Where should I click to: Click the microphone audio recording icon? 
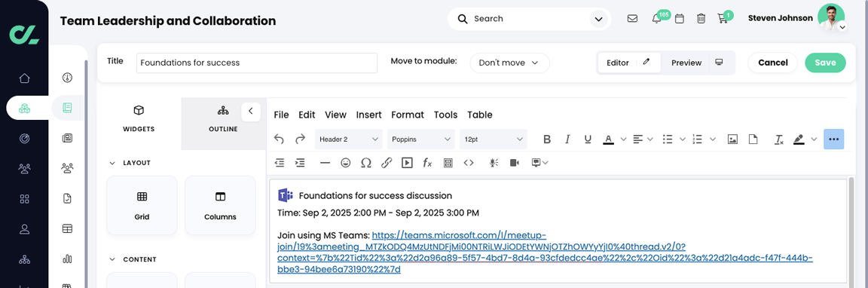pyautogui.click(x=494, y=163)
